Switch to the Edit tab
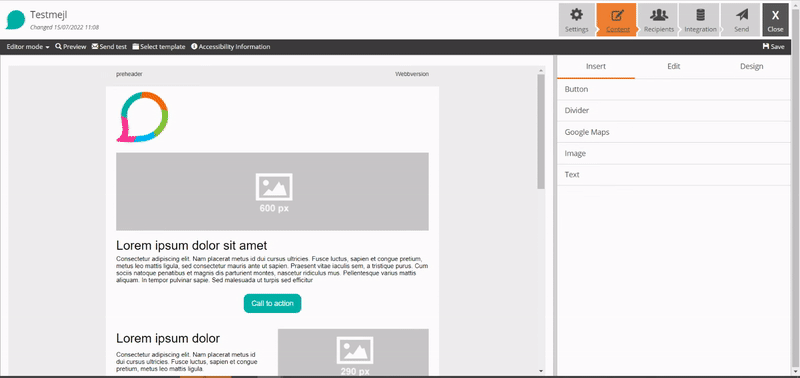 (x=673, y=67)
